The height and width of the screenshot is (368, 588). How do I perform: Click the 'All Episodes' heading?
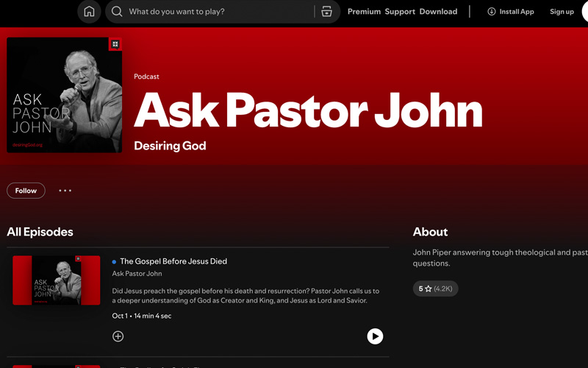40,232
